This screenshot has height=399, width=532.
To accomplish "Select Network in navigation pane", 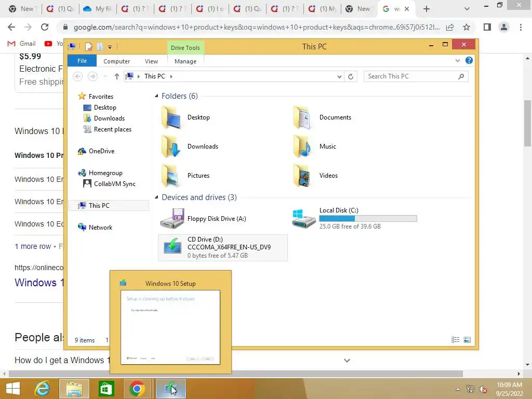I will [96, 228].
